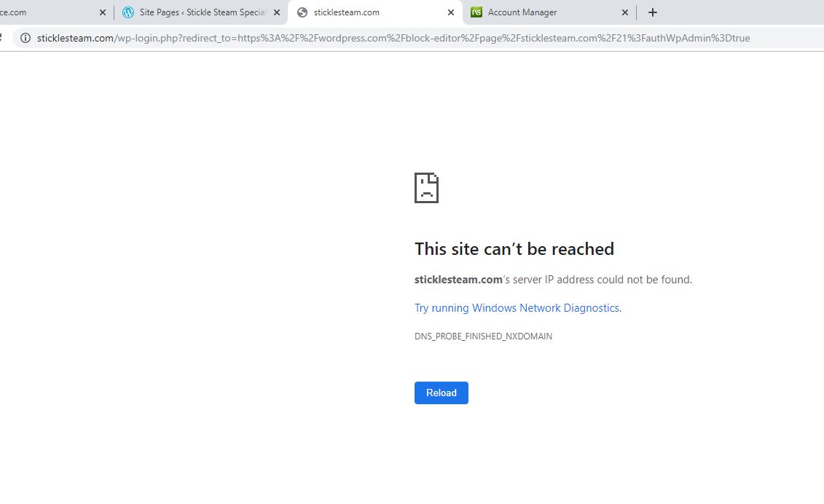This screenshot has width=824, height=504.
Task: Close the Site Pages tab
Action: pos(277,12)
